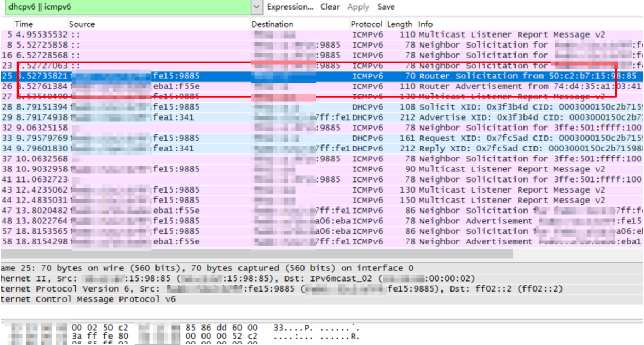644x345 pixels.
Task: Select packet 26 Router Advertisement row
Action: coord(322,86)
